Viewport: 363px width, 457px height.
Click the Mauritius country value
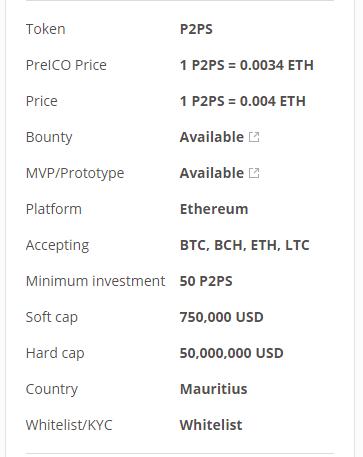214,389
